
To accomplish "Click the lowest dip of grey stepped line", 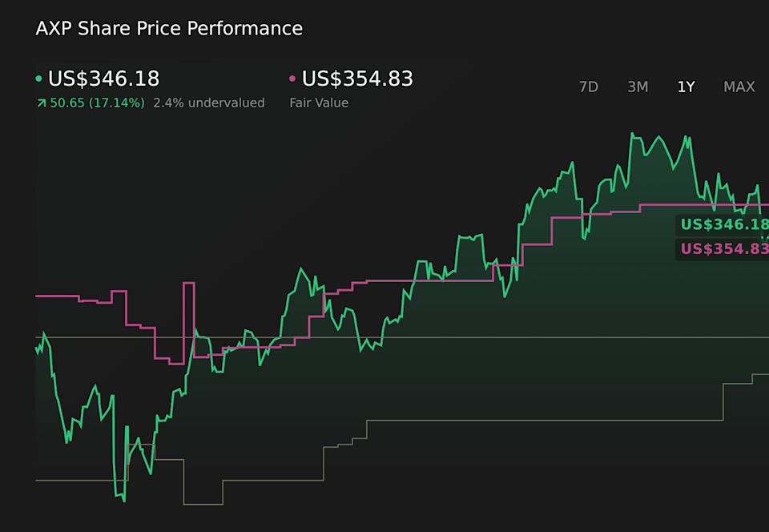I will (203, 504).
